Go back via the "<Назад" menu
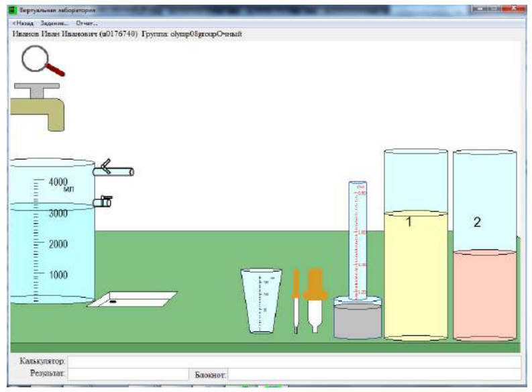532x392 pixels. click(23, 23)
